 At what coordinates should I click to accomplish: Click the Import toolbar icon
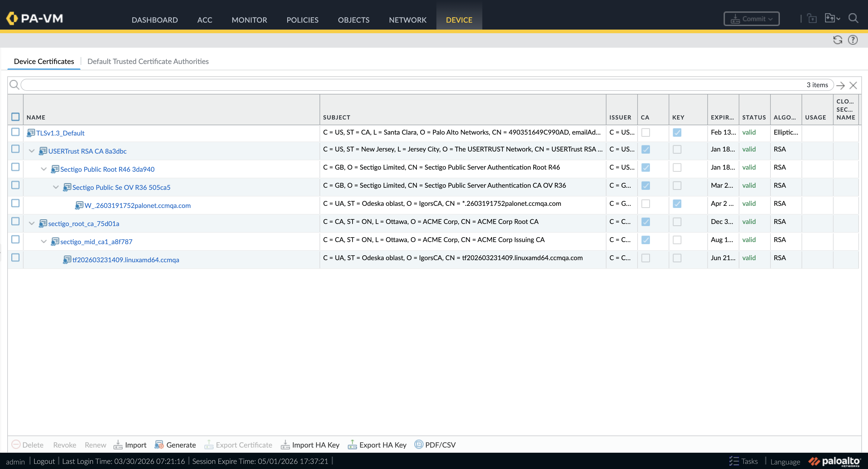pos(118,445)
